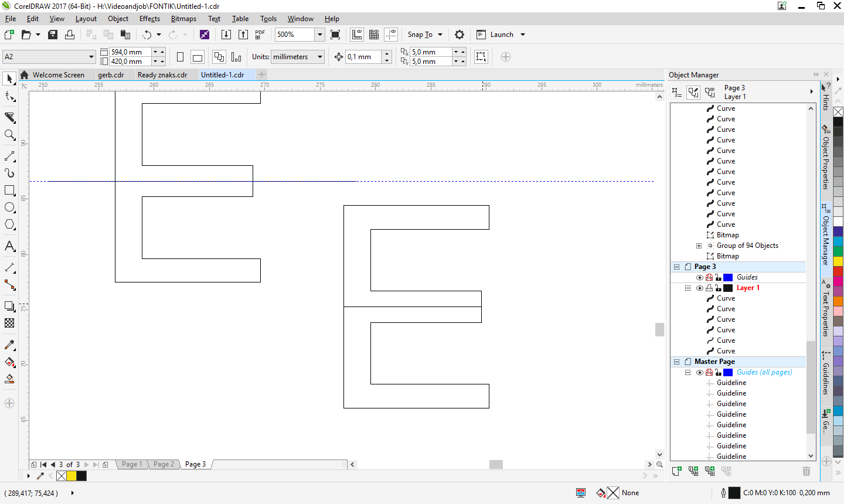Viewport: 844px width, 504px height.
Task: Select the Pick tool
Action: pos(9,79)
